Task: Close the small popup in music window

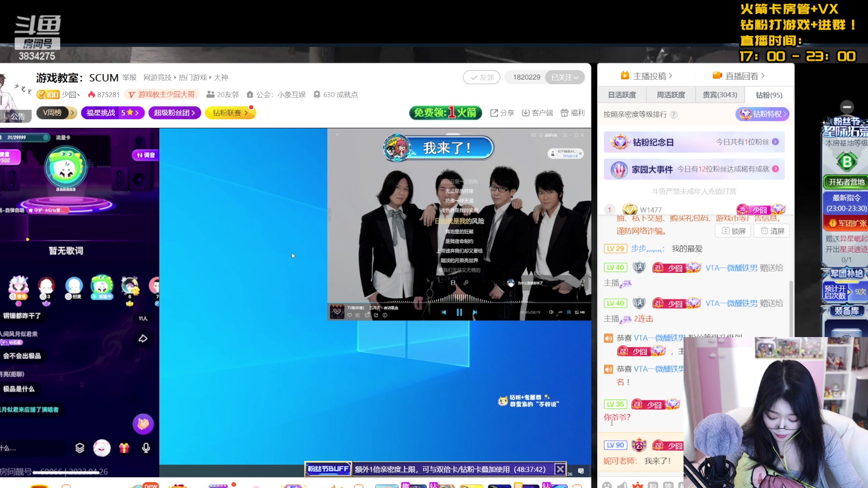Action: 580,154
